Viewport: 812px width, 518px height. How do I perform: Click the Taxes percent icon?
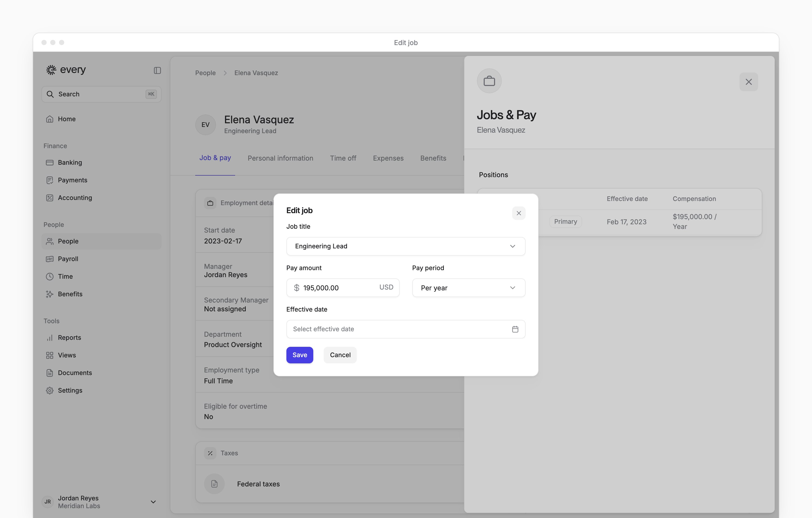(210, 453)
